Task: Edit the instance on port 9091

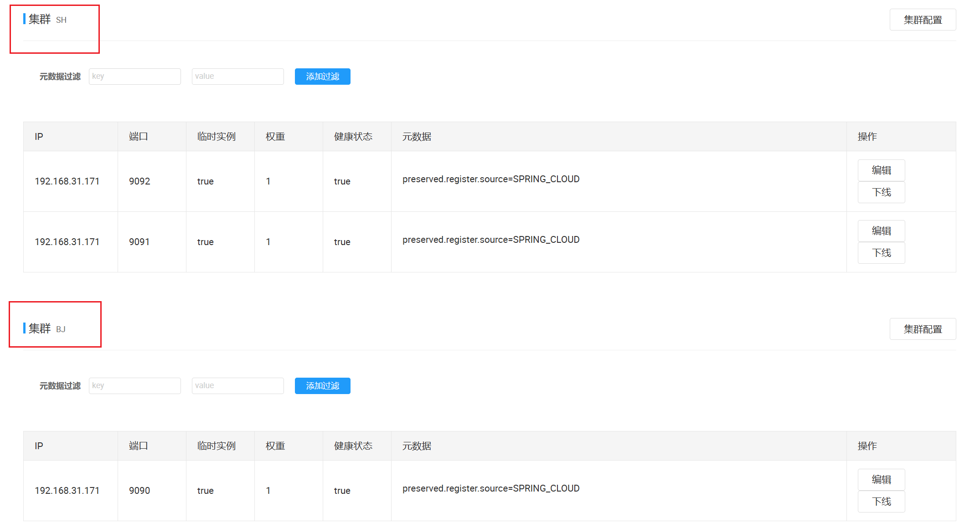Action: (881, 231)
